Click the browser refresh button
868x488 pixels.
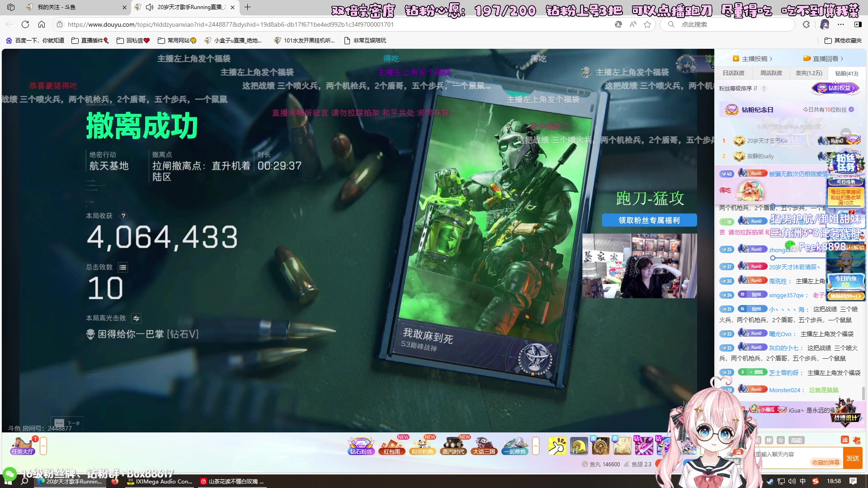pyautogui.click(x=25, y=24)
